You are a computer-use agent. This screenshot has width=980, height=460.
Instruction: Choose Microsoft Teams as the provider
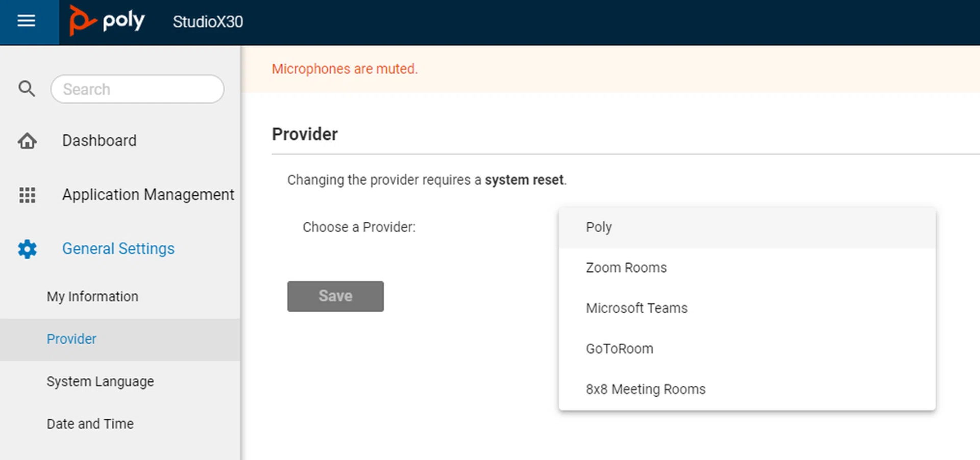(x=636, y=308)
